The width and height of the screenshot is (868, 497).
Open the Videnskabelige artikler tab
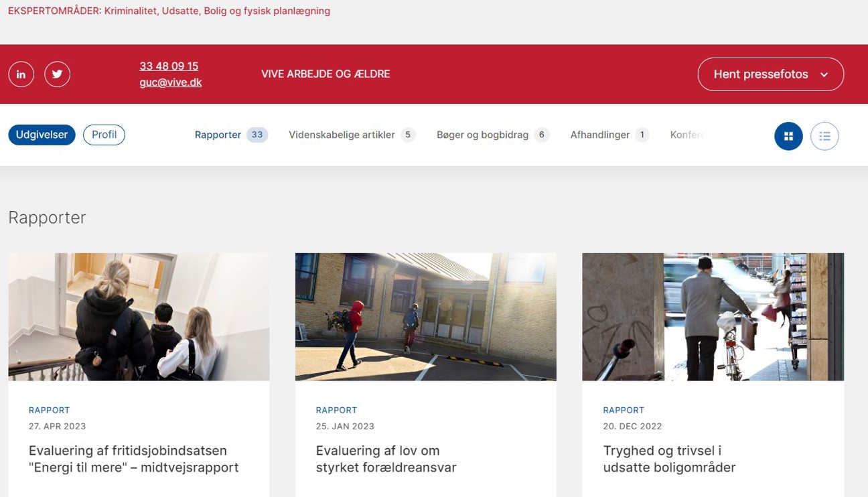click(x=342, y=135)
